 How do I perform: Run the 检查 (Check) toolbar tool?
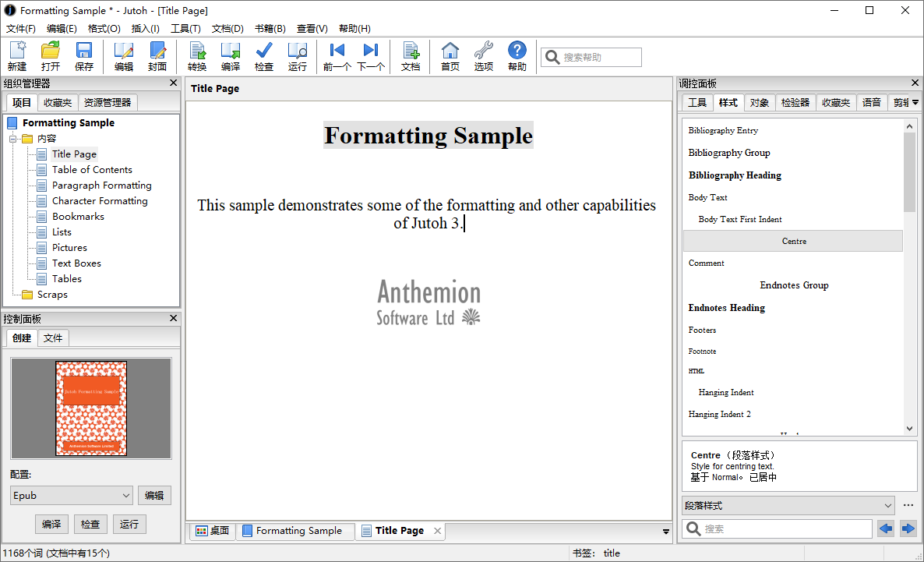click(264, 56)
